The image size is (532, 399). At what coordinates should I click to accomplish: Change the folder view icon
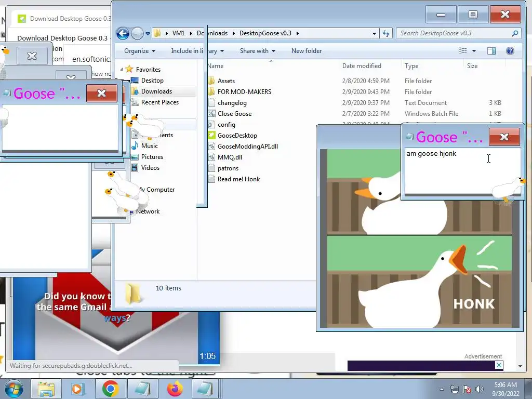tap(463, 51)
